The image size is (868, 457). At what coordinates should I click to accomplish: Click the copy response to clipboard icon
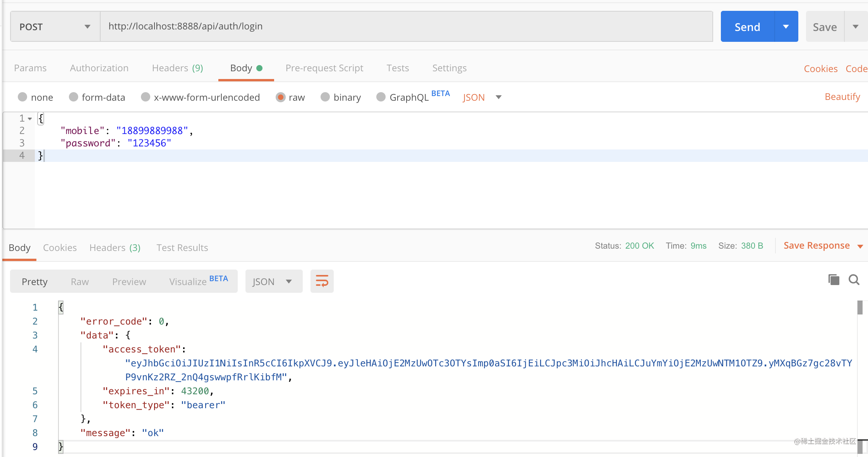[x=834, y=280]
